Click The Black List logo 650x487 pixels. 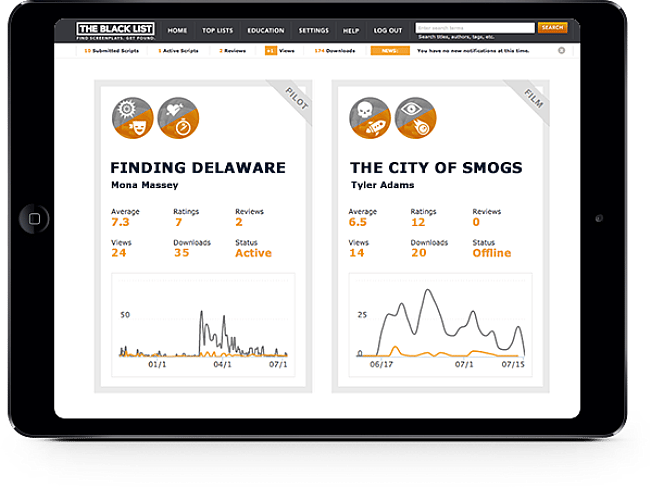coord(115,30)
